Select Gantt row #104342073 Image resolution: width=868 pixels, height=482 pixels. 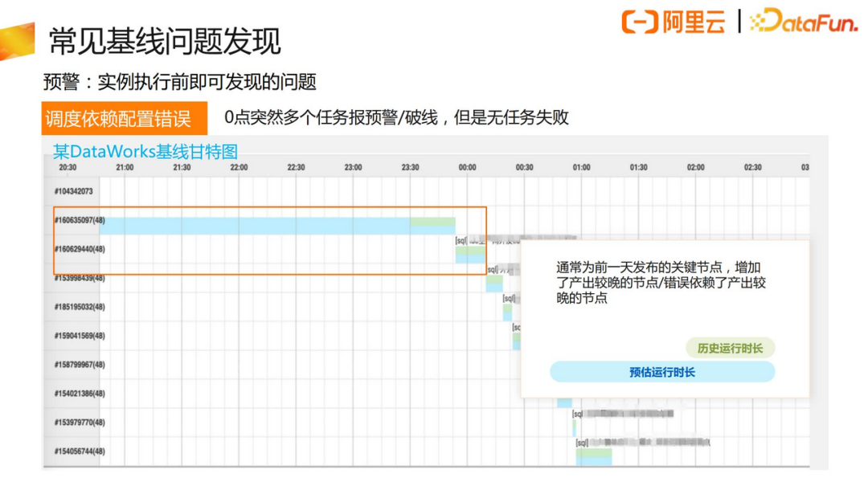(x=74, y=191)
